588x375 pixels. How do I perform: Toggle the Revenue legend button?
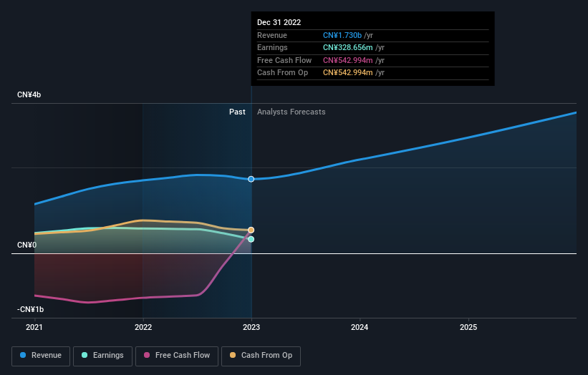click(x=41, y=356)
